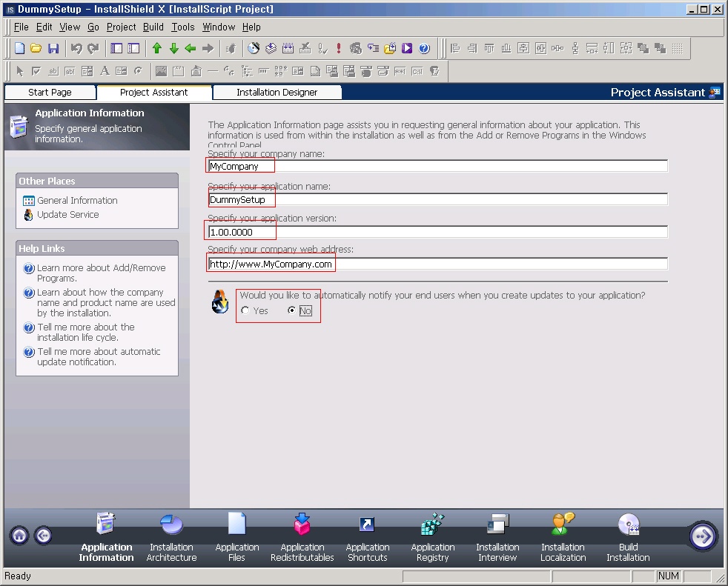Click the 'Ready' status bar text

[x=18, y=576]
